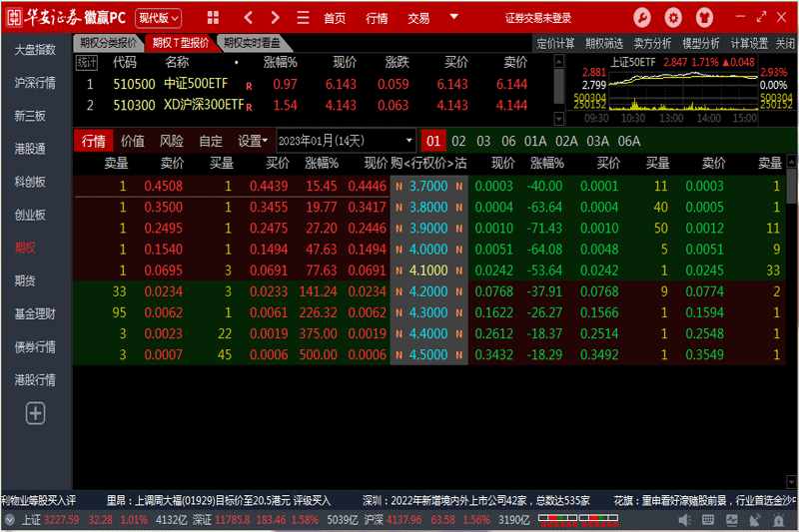The width and height of the screenshot is (799, 532).
Task: Switch to 期权实时看盘 tab
Action: click(252, 43)
